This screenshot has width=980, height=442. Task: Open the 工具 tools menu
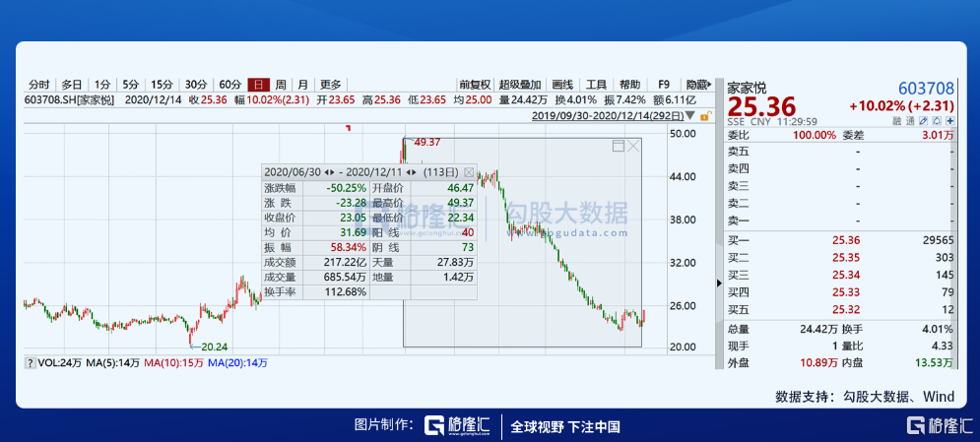click(596, 85)
